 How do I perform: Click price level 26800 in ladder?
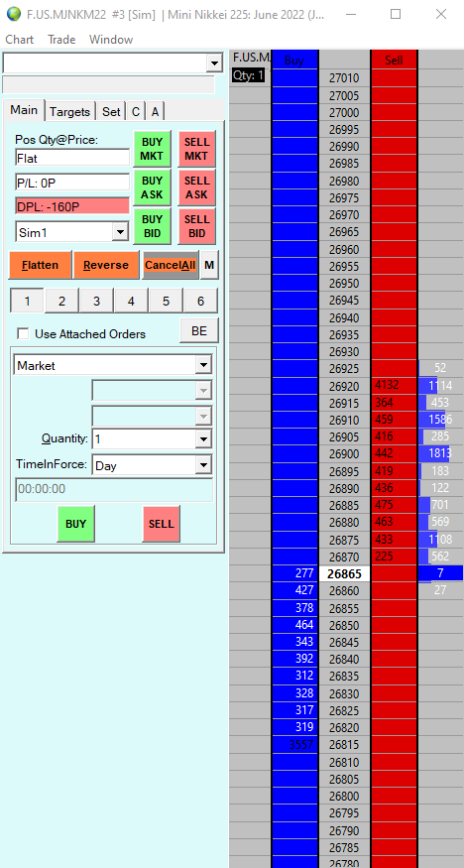pyautogui.click(x=344, y=796)
